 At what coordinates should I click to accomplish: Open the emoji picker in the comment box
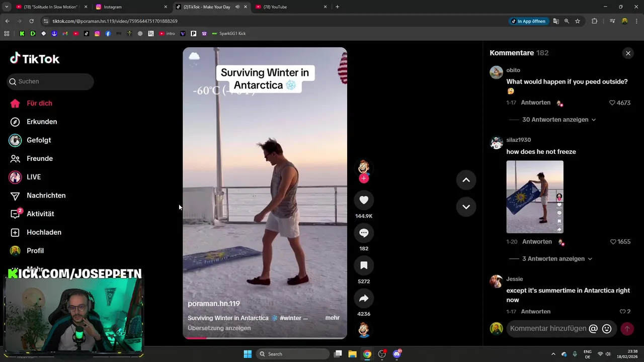(x=607, y=328)
